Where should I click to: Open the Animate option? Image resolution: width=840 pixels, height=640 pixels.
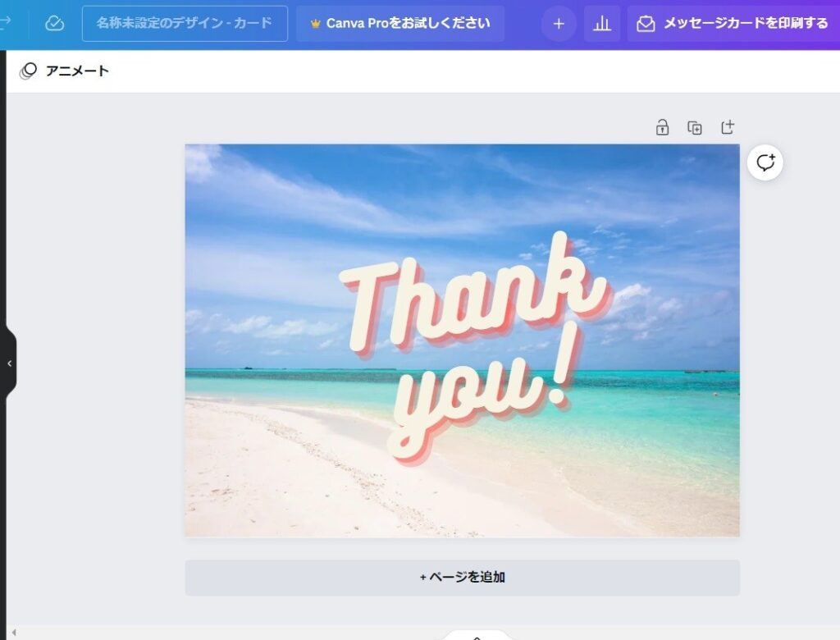[x=64, y=71]
